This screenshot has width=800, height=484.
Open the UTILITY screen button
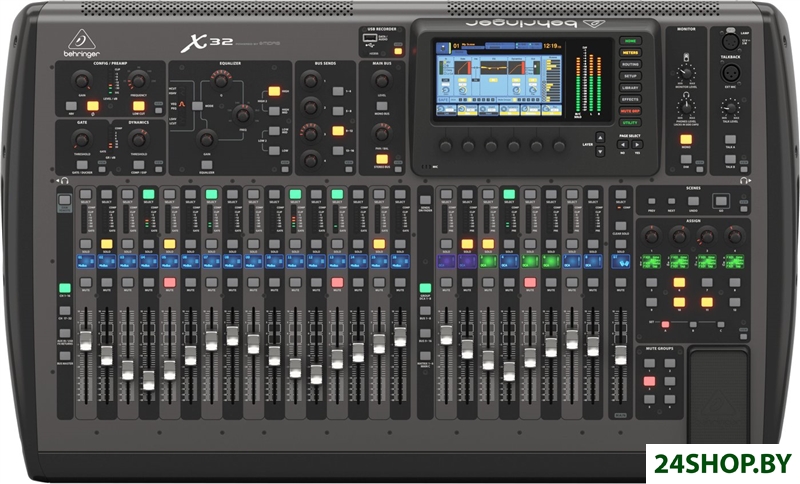630,123
